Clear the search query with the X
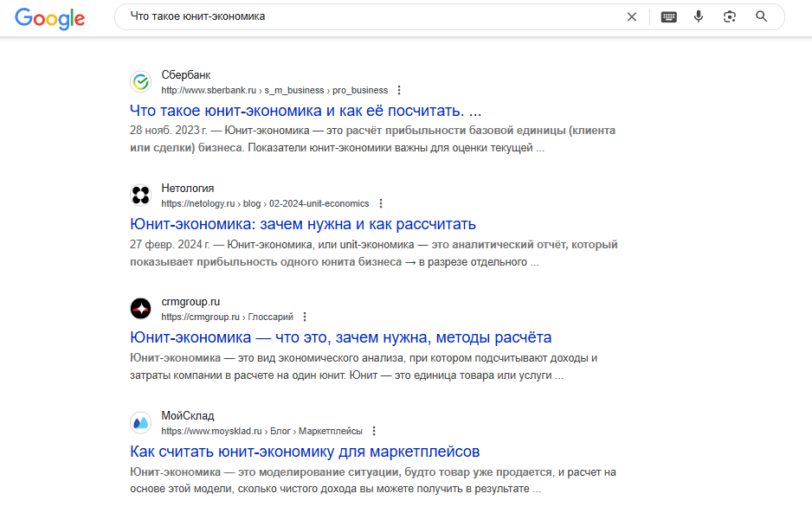 point(632,16)
